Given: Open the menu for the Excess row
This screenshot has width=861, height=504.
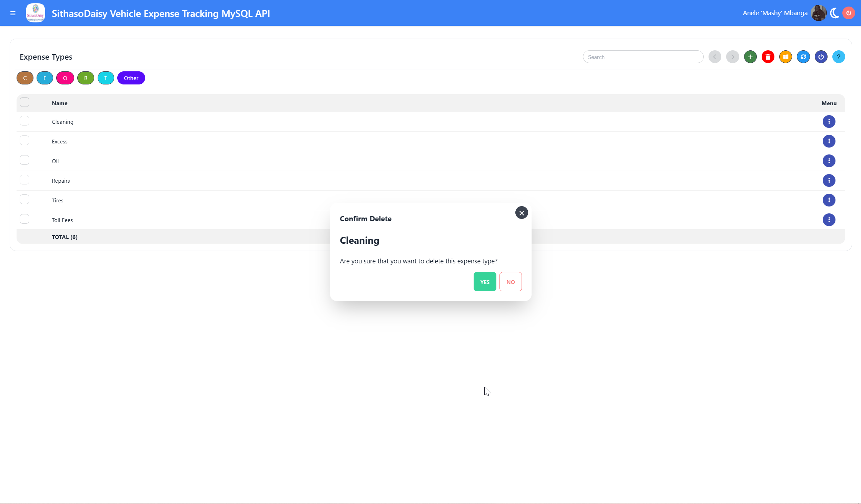Looking at the screenshot, I should click(x=829, y=141).
